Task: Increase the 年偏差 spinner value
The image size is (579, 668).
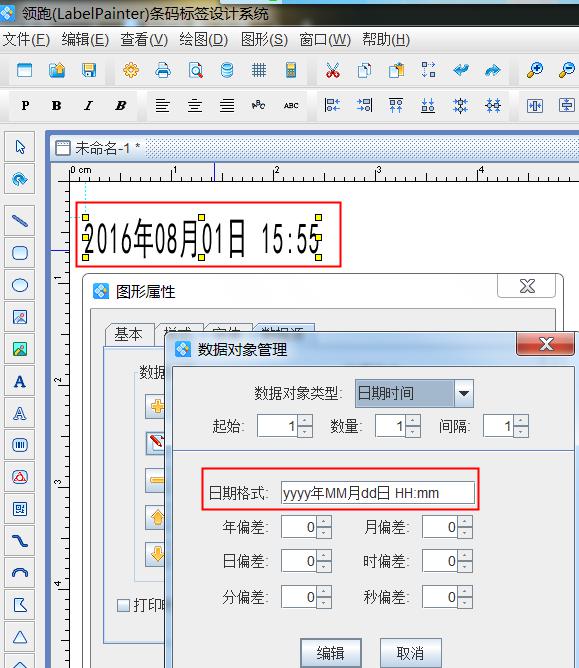Action: coord(324,521)
